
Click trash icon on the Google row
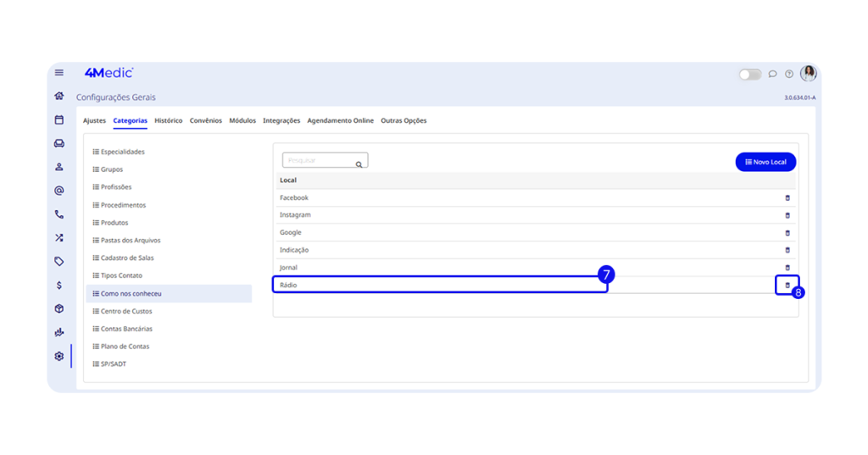pyautogui.click(x=787, y=233)
